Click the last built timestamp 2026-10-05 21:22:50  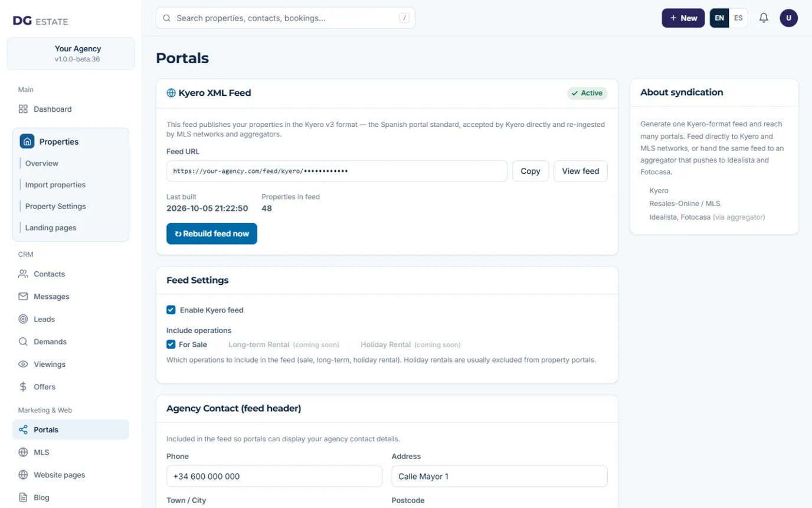207,208
